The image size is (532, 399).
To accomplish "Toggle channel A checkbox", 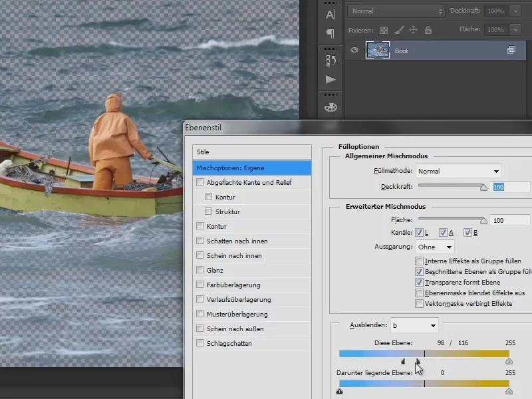I will click(443, 232).
